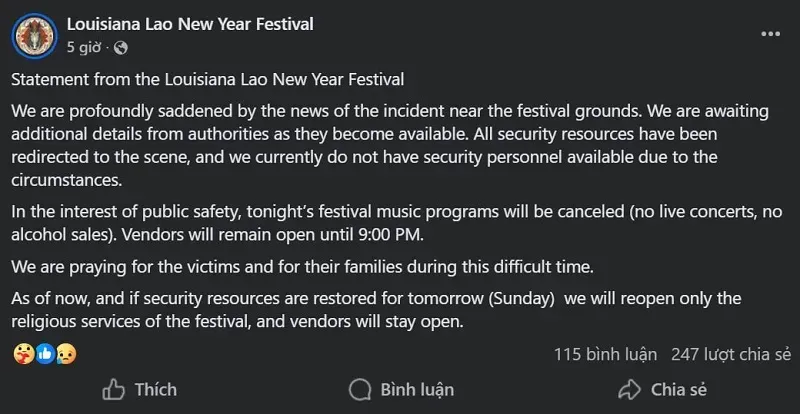
Task: Toggle like using the "Thích" label
Action: click(x=155, y=389)
